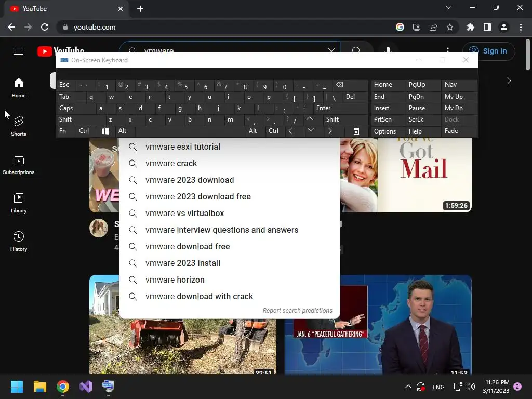The image size is (532, 399).
Task: Click Esc key on On-Screen Keyboard
Action: click(66, 85)
